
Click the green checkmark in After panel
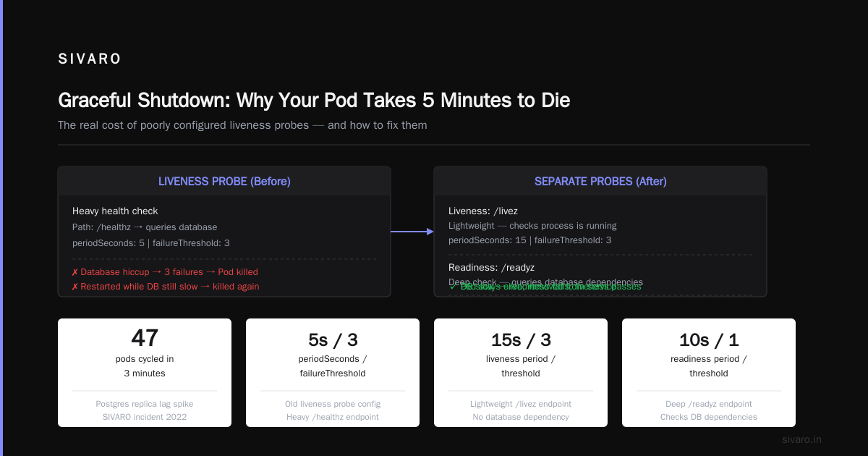452,287
